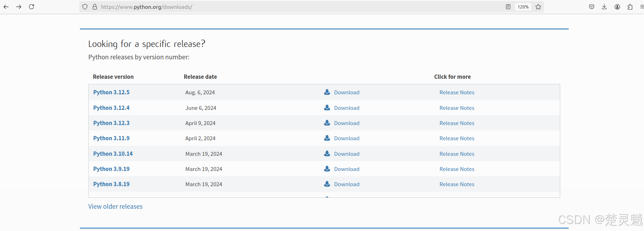Open reader view from address bar
644x231 pixels.
click(x=508, y=7)
